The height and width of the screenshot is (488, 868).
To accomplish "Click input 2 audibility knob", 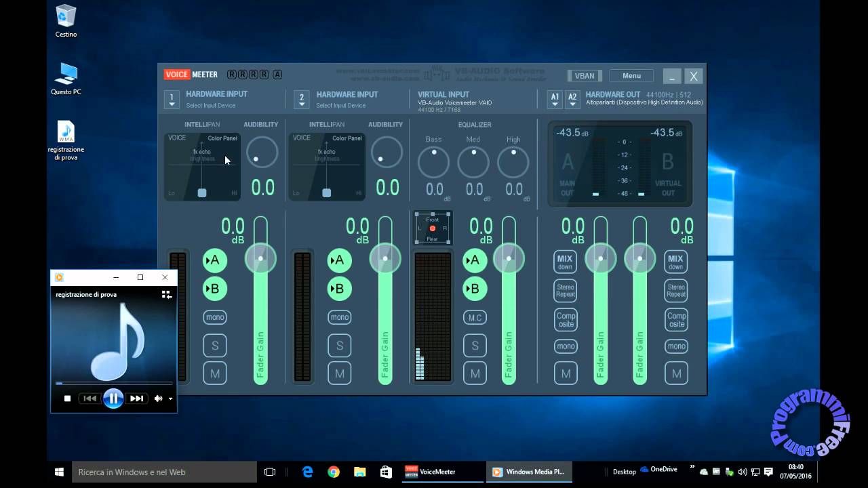I will tap(387, 152).
